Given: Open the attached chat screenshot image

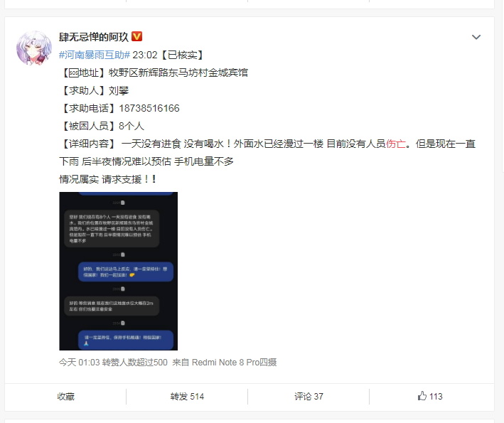Looking at the screenshot, I should coord(118,271).
